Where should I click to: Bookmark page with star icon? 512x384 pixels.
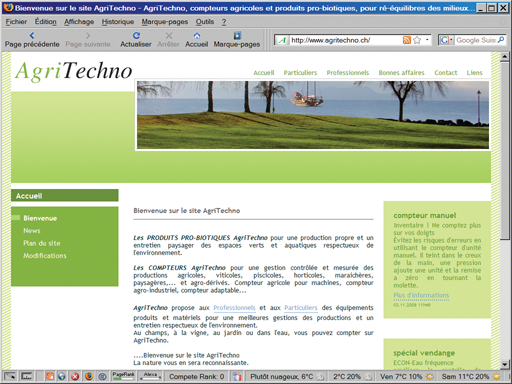(x=417, y=40)
